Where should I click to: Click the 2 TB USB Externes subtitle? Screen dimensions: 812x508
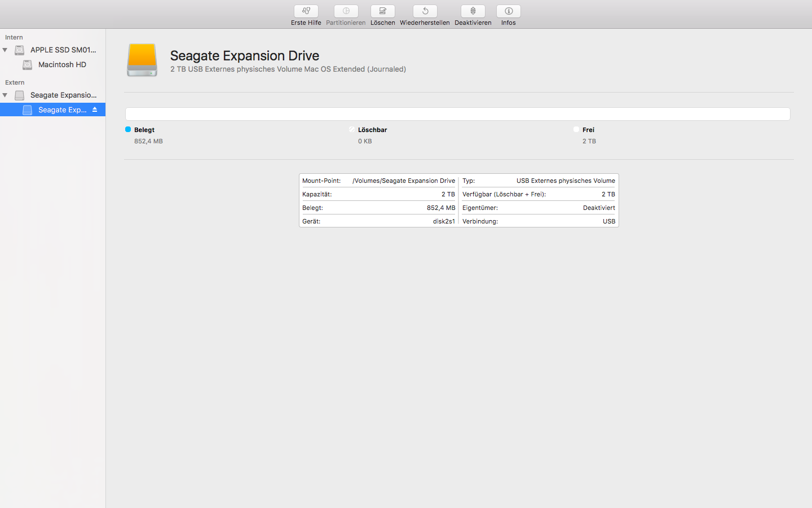point(288,69)
